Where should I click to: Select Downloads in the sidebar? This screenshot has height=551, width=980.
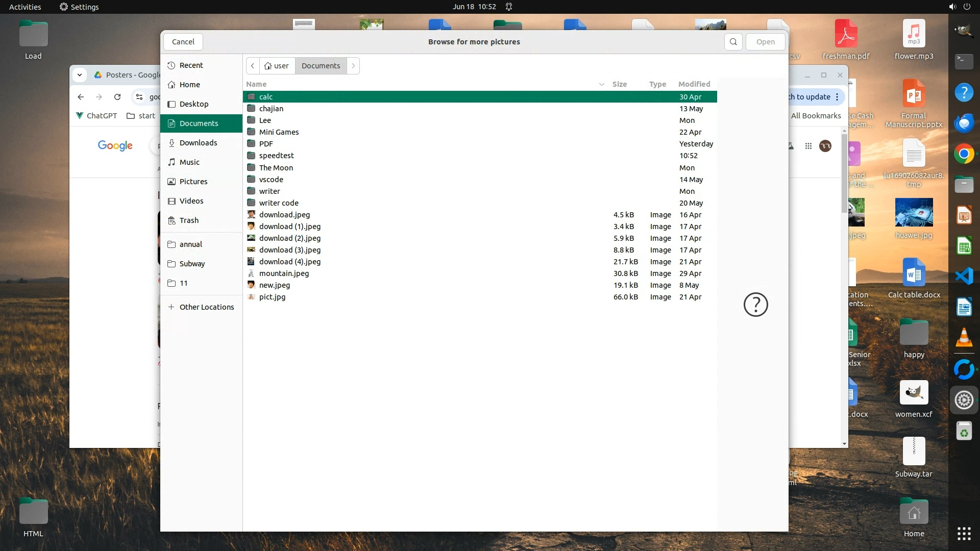198,143
